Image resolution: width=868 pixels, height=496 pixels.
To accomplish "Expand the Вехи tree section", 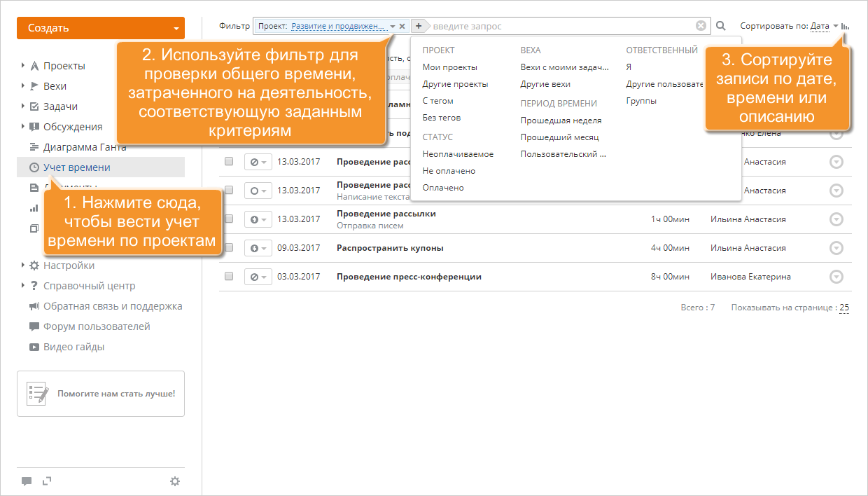I will [x=23, y=86].
